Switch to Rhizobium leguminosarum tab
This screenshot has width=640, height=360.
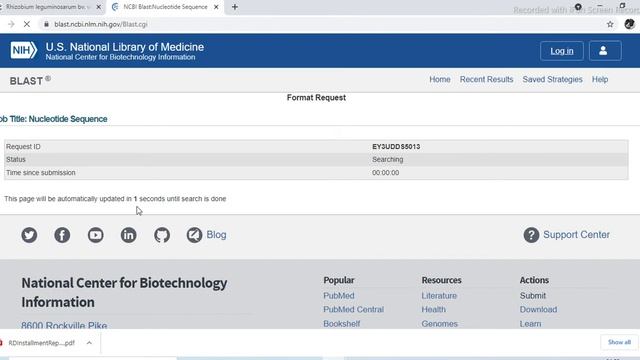click(48, 7)
